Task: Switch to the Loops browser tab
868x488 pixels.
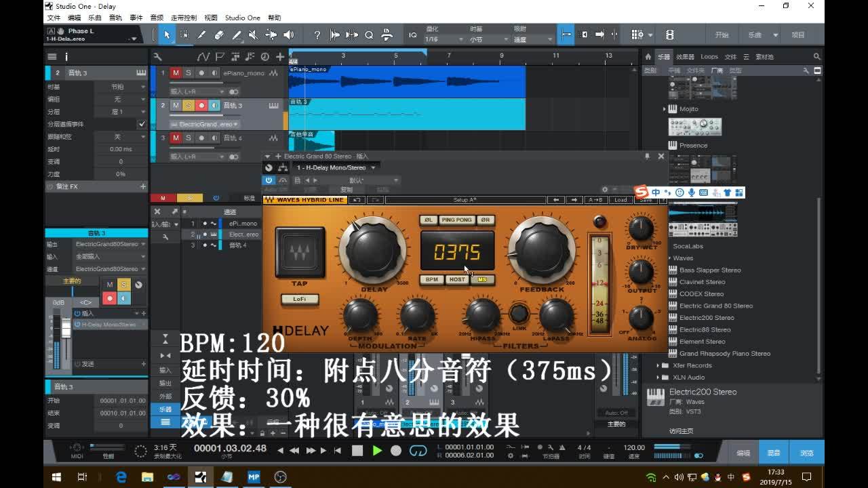Action: 709,57
